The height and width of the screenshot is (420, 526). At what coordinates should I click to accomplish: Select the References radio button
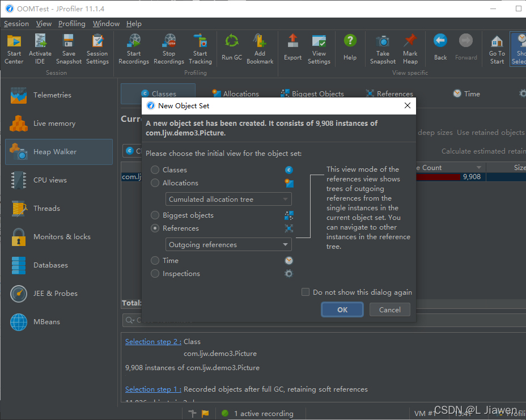(x=155, y=228)
